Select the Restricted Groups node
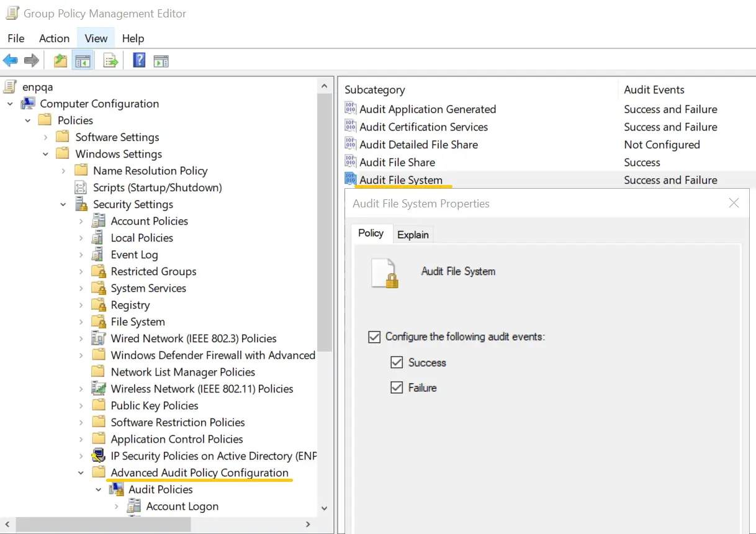The width and height of the screenshot is (756, 534). coord(153,271)
